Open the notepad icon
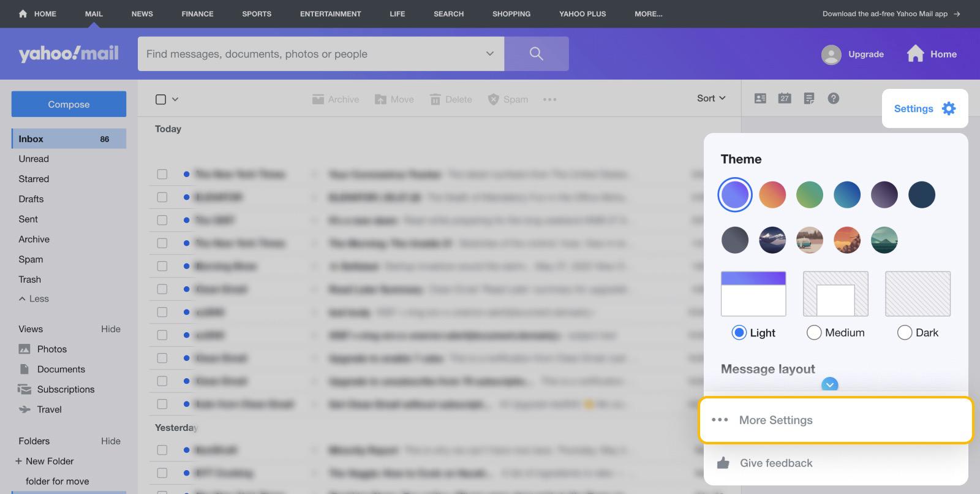The height and width of the screenshot is (494, 980). 809,99
